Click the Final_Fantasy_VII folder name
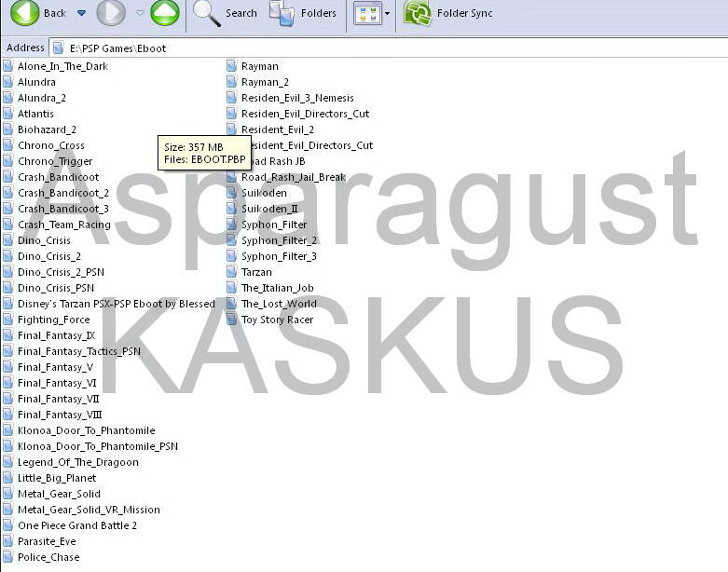Screen dimensions: 728x572 coord(59,399)
